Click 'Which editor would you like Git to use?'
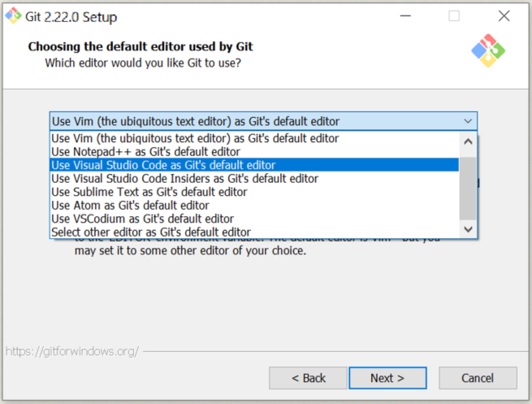 (x=143, y=63)
